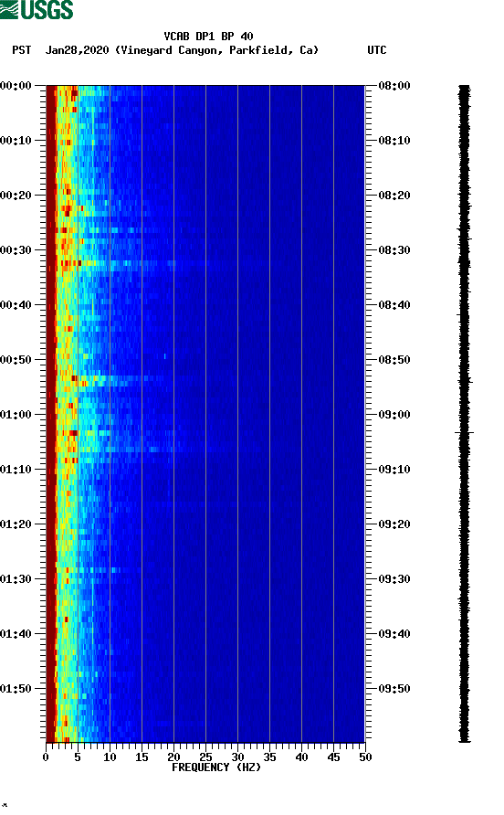Click the 00:50 PST time label
The height and width of the screenshot is (815, 504).
[16, 360]
